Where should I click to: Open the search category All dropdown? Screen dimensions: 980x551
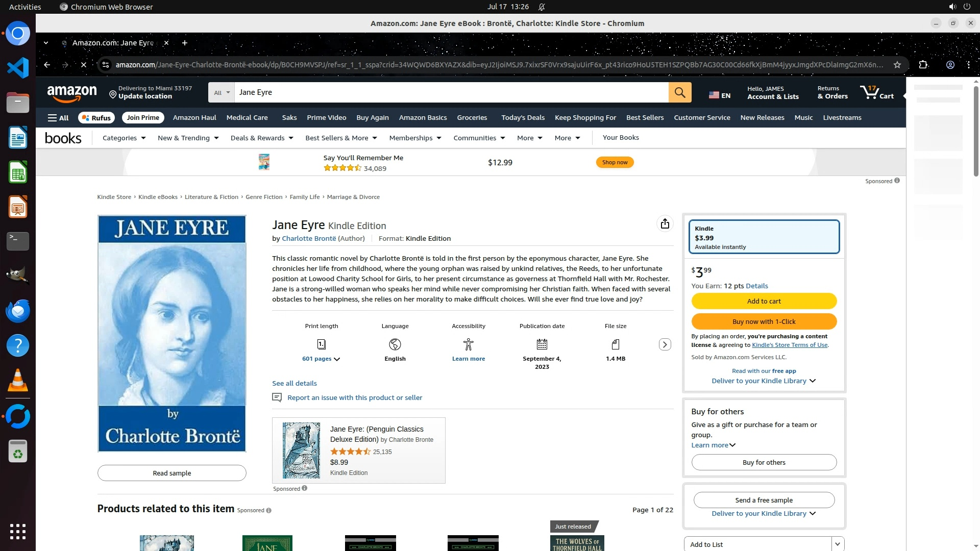[222, 93]
